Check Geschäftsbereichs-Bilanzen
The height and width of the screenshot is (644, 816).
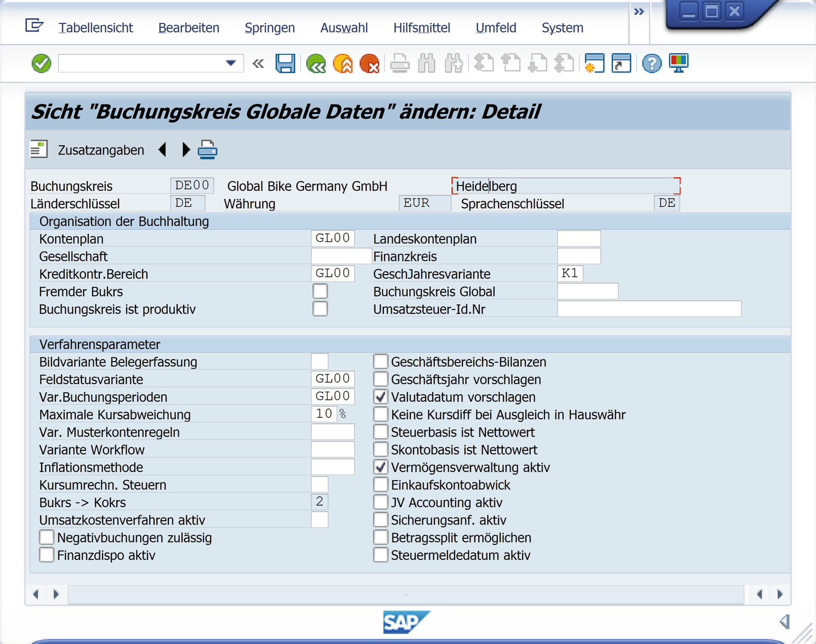[381, 361]
